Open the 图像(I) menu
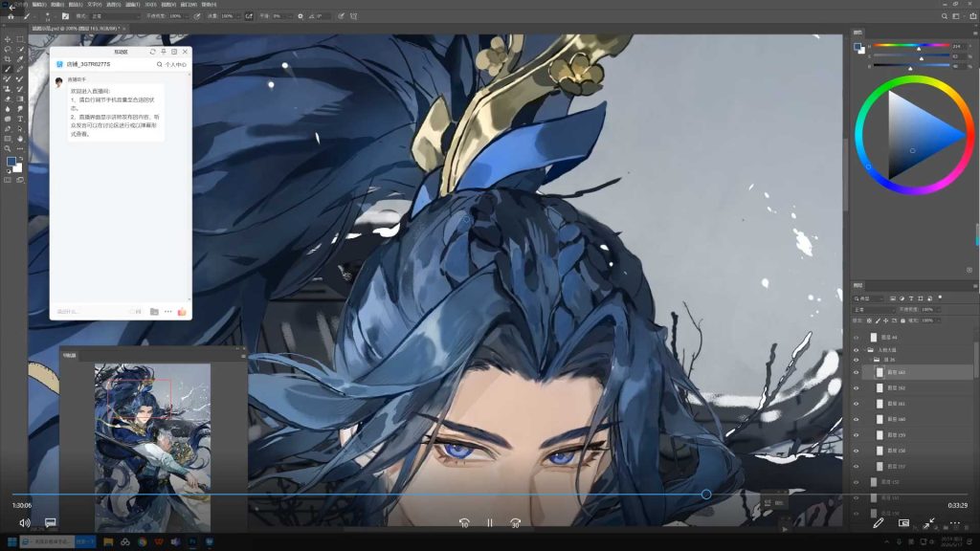This screenshot has height=551, width=980. pos(56,5)
